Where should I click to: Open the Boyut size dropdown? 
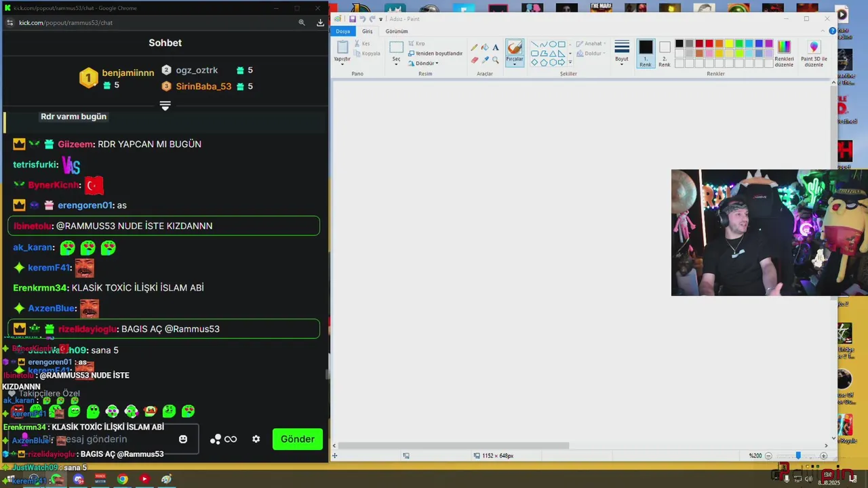point(622,52)
